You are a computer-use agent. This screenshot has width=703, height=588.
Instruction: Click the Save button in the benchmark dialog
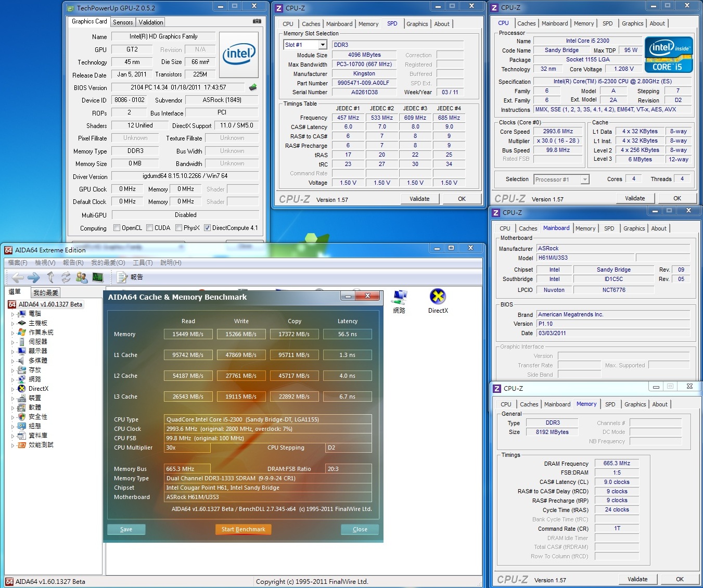(x=126, y=529)
